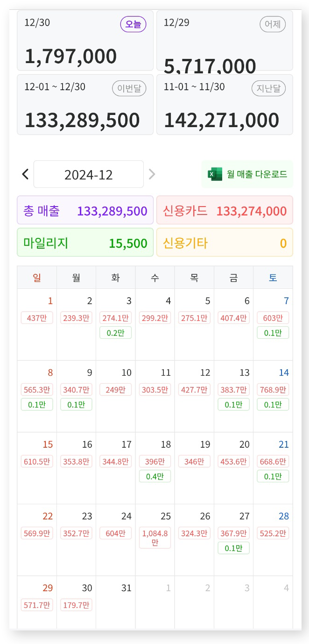309x644 pixels.
Task: Click the 437만 tag on day 1
Action: point(37,318)
